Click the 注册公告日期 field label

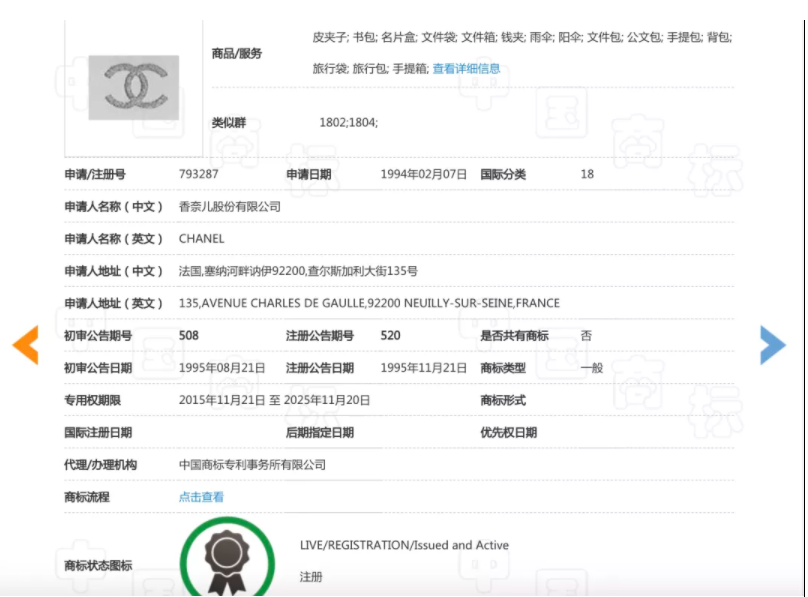coord(319,368)
